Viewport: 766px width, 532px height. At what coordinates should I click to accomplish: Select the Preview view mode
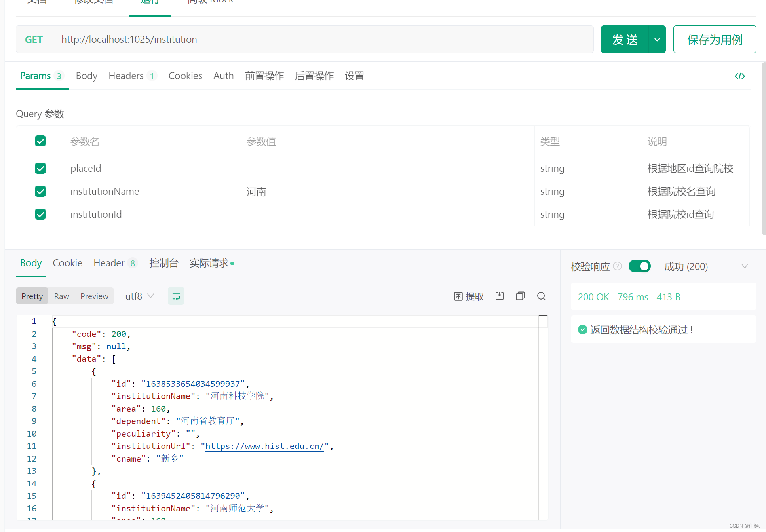(x=94, y=296)
